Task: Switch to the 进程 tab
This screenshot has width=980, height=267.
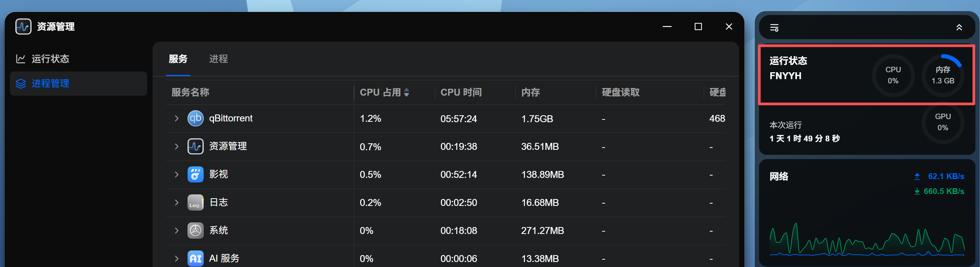Action: tap(218, 59)
